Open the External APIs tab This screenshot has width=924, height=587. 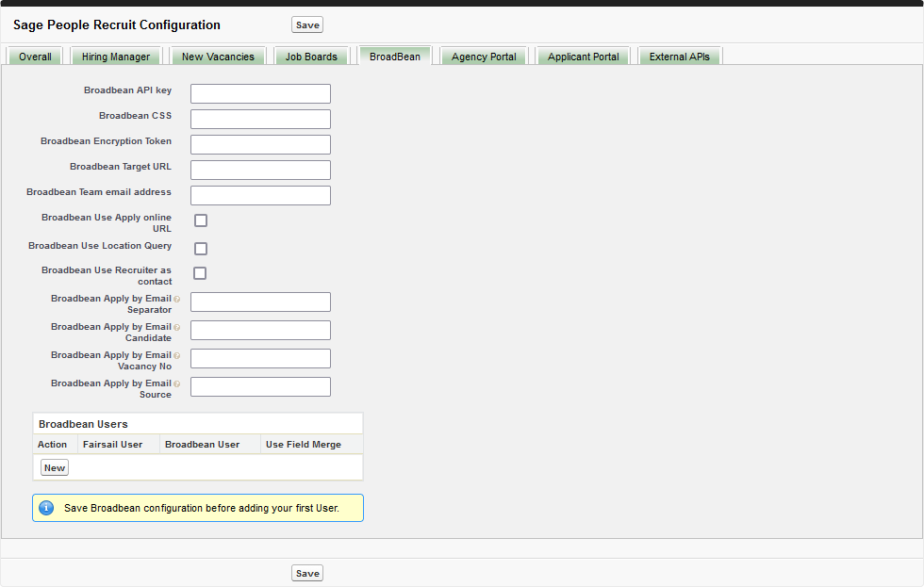pyautogui.click(x=679, y=57)
